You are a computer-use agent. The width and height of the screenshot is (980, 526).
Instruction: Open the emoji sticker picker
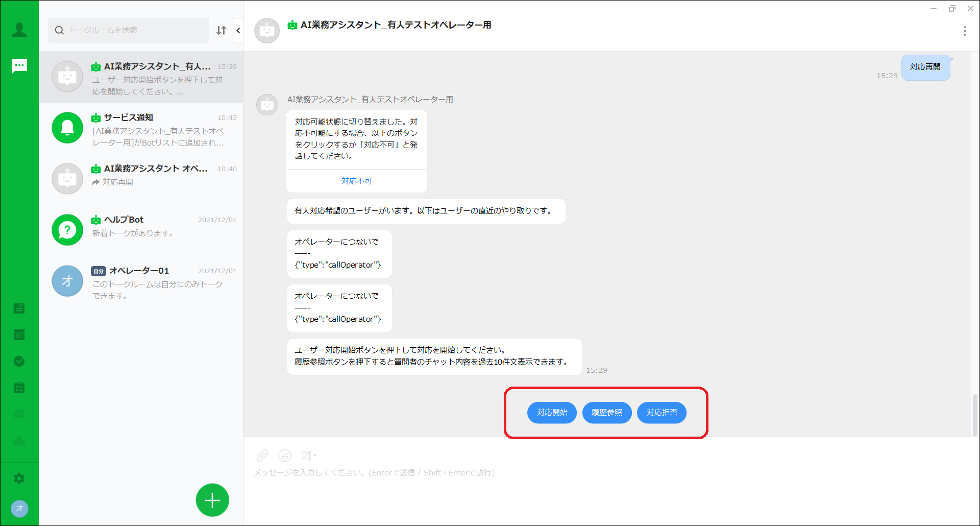click(285, 455)
